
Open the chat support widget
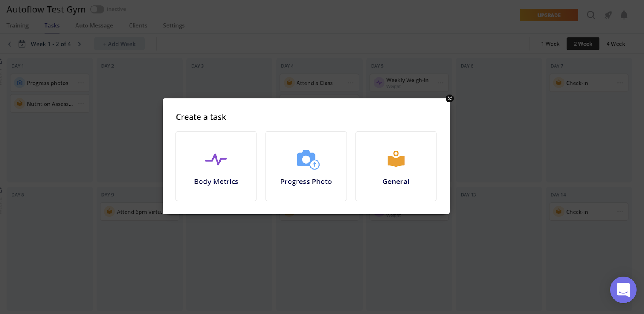tap(623, 289)
